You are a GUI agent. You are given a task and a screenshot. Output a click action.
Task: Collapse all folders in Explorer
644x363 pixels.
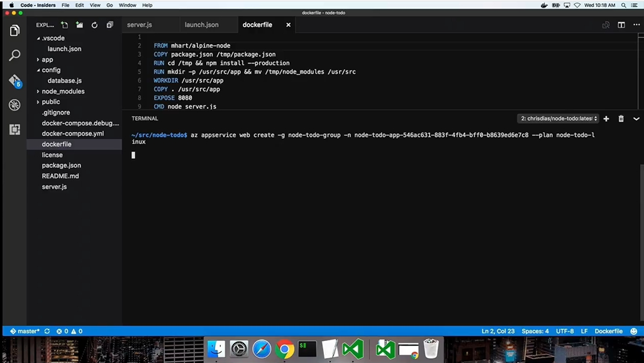point(109,25)
